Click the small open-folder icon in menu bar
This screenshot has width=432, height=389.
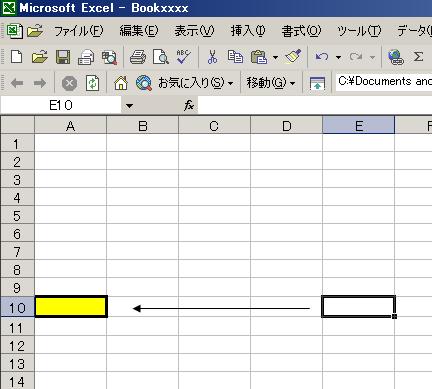[x=35, y=31]
